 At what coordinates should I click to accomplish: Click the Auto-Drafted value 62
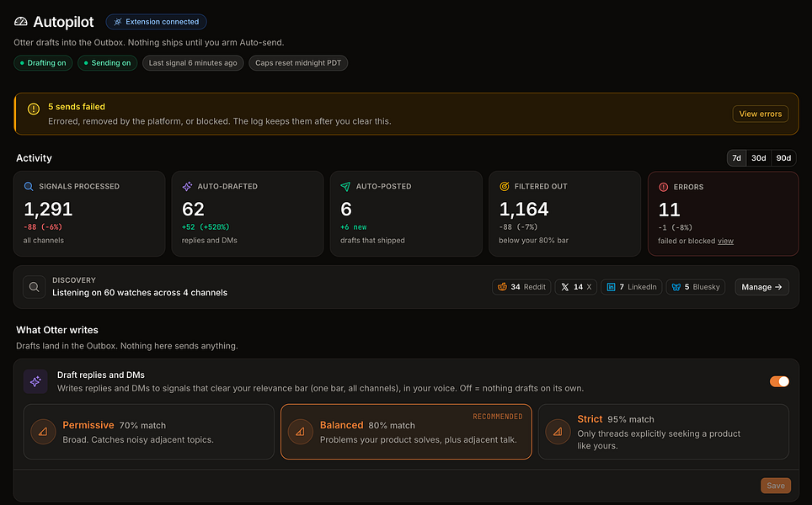193,209
